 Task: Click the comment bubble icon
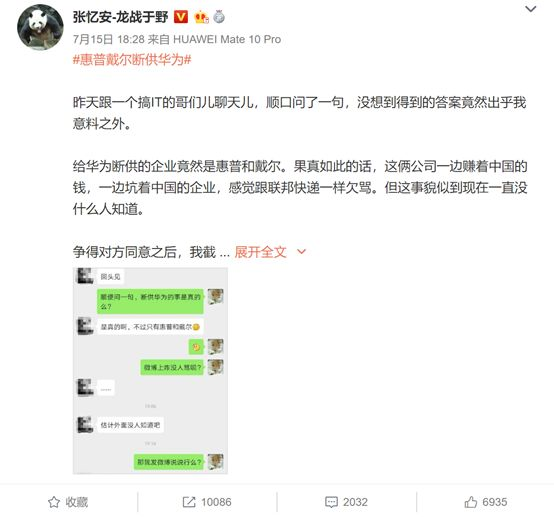tap(331, 502)
